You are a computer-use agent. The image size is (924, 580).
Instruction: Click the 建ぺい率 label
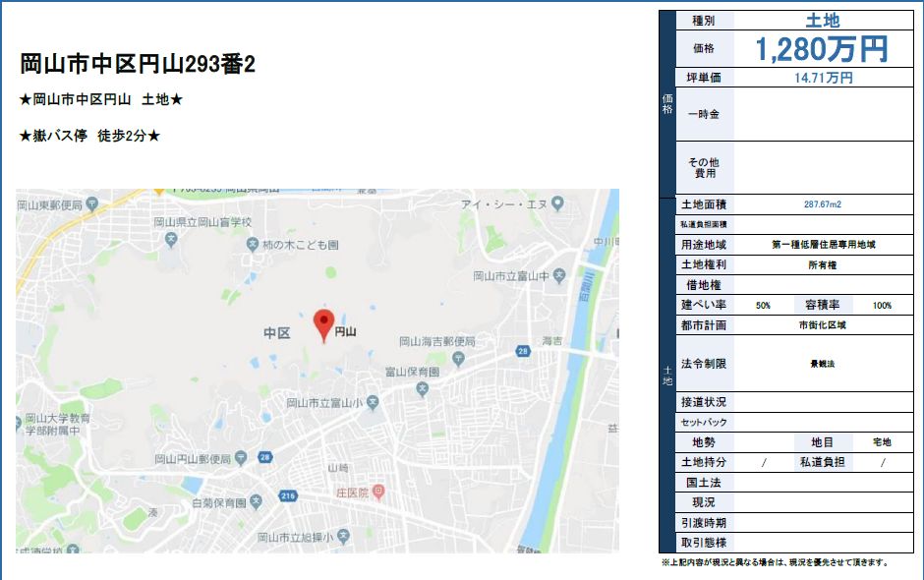tap(704, 305)
